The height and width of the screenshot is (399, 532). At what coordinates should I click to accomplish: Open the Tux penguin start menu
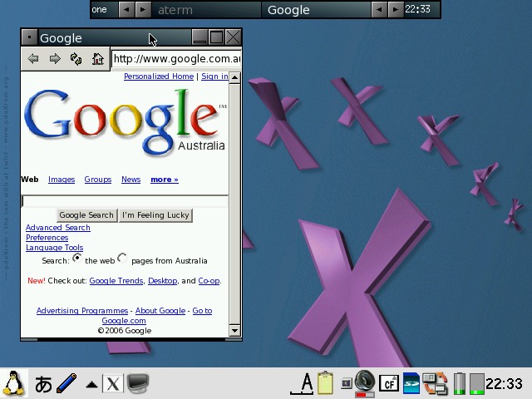tap(12, 383)
